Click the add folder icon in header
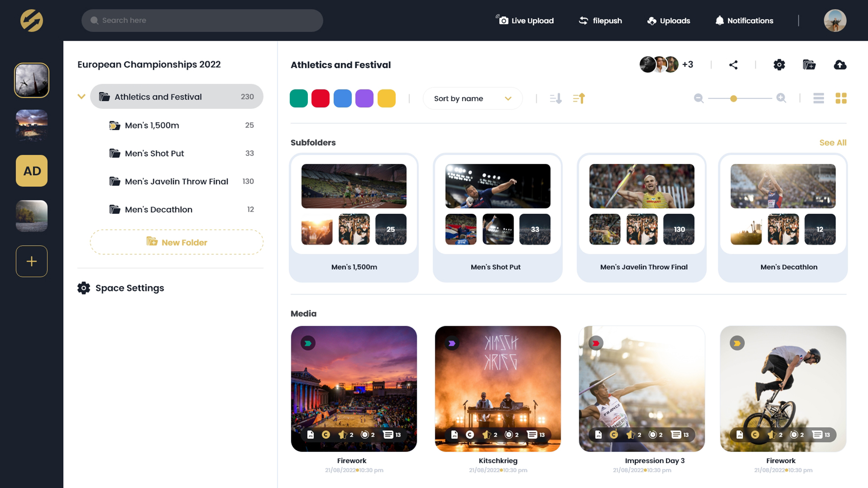Viewport: 868px width, 488px height. pyautogui.click(x=809, y=65)
